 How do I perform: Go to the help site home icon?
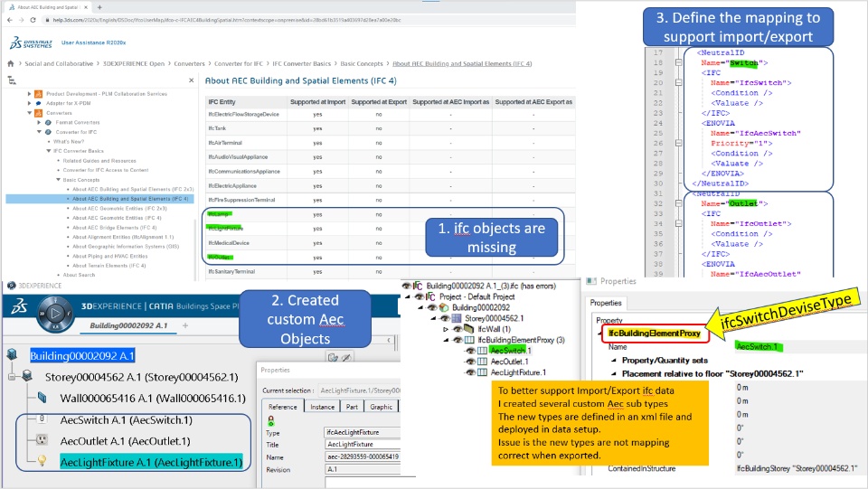coord(11,63)
